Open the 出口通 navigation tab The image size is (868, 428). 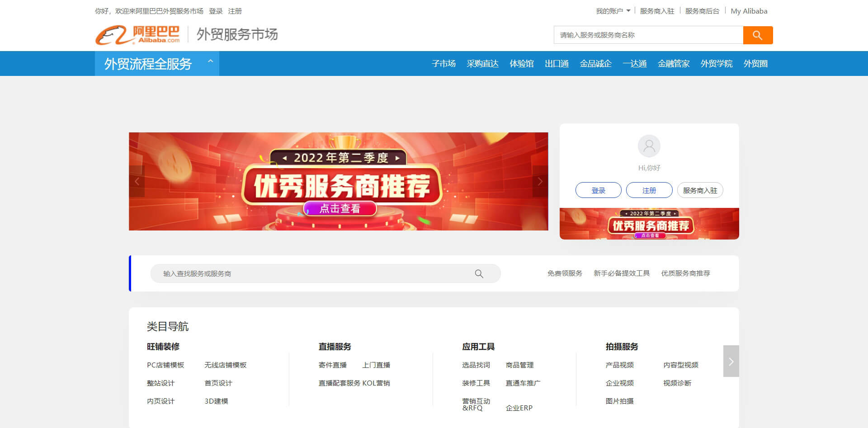click(x=557, y=64)
